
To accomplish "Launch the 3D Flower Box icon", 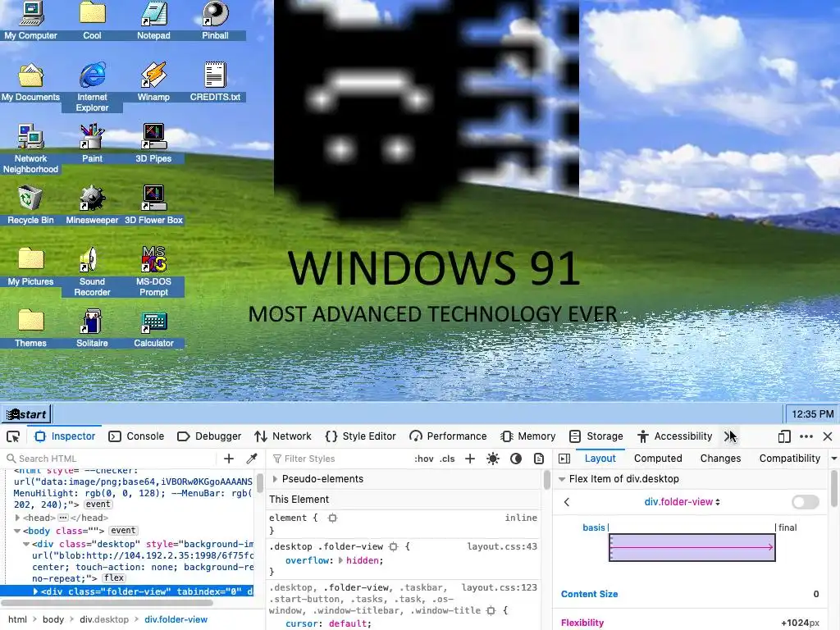I will point(153,204).
